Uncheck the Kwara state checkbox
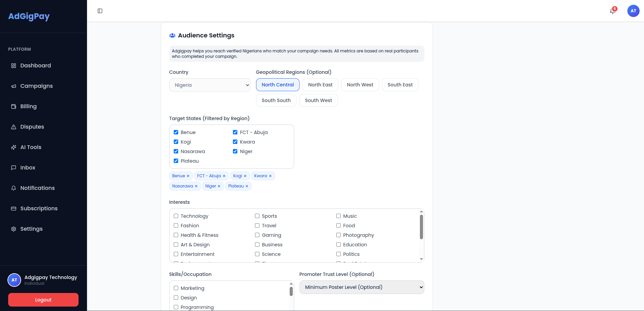This screenshot has height=311, width=644. pyautogui.click(x=235, y=142)
